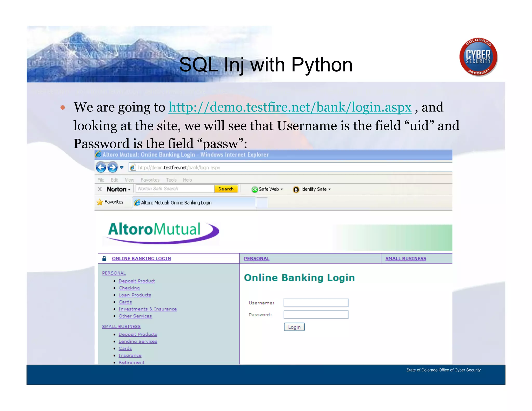Select the Altoro Mutual Online Banking tab

(x=194, y=203)
